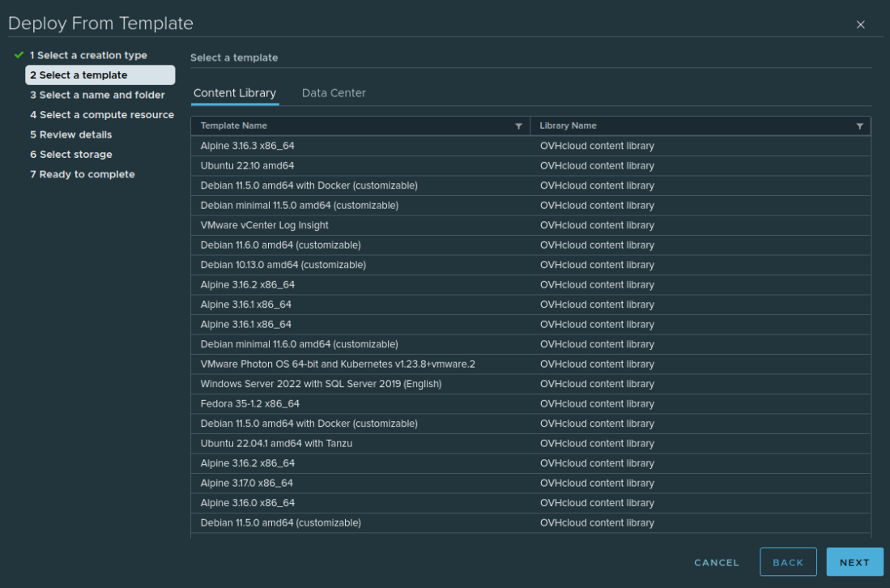Switch to the Content Library tab
Screen dimensions: 890x588
234,93
